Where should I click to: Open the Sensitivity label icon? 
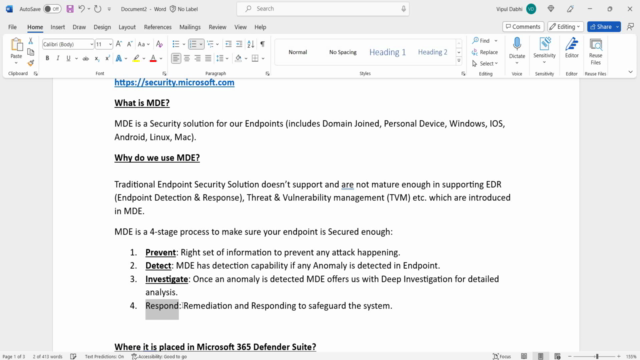544,44
